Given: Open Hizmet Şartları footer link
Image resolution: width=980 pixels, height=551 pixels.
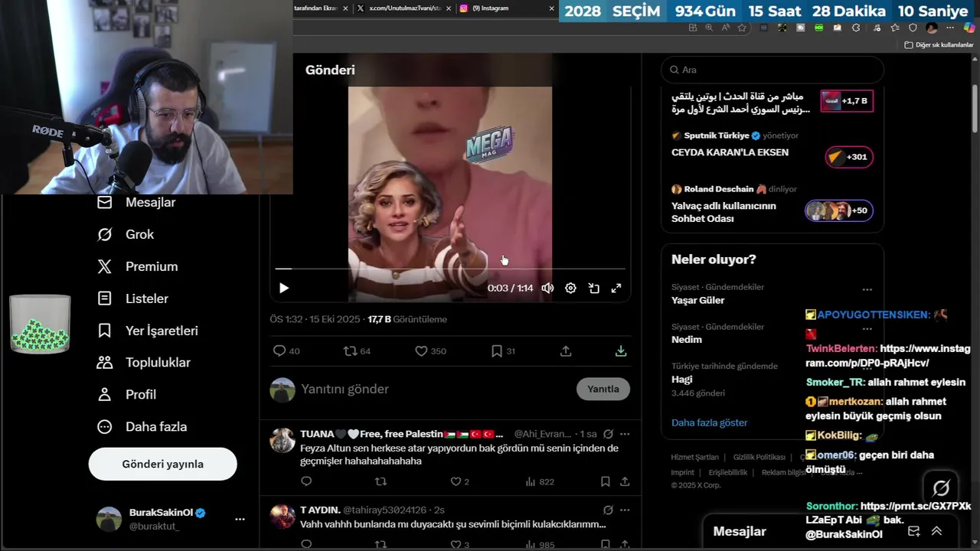Looking at the screenshot, I should [x=694, y=458].
